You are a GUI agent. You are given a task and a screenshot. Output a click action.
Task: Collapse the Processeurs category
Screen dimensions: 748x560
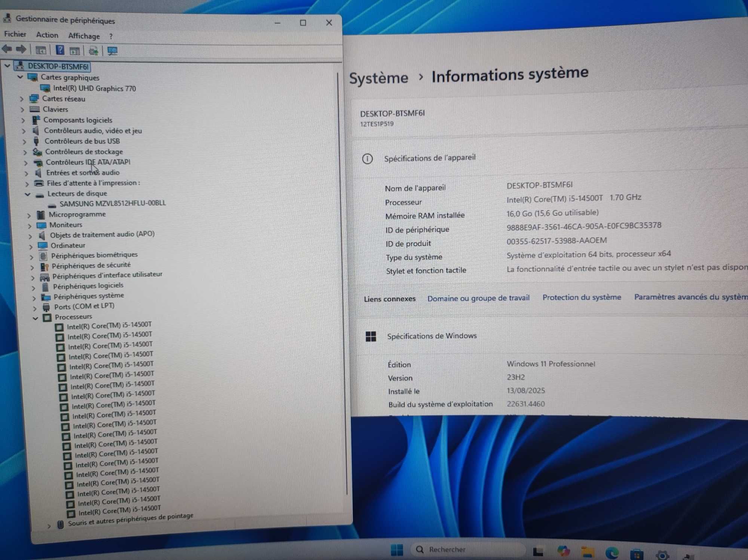(35, 318)
